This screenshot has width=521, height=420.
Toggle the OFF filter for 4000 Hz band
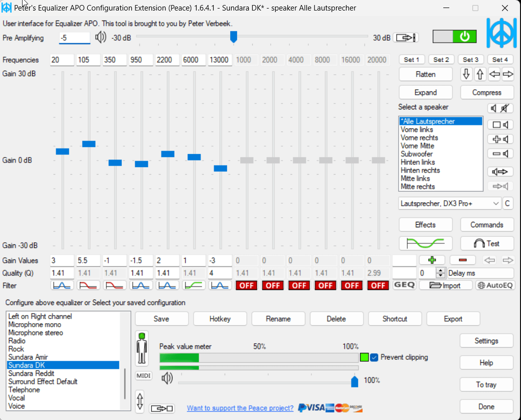[299, 286]
